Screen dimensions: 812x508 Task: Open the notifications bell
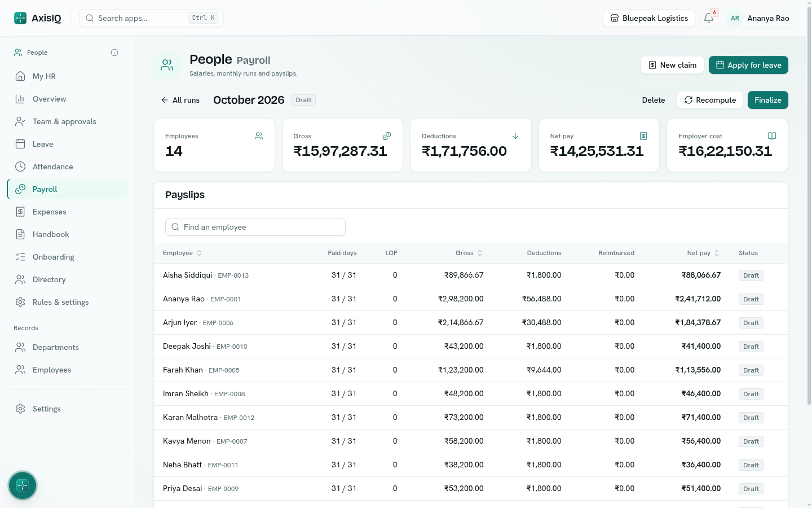coord(709,18)
